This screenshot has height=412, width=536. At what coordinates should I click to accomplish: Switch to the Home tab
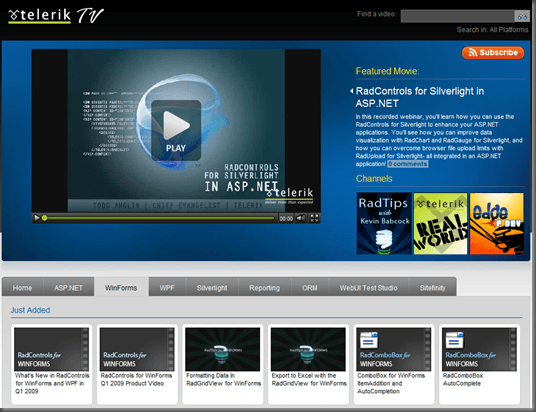click(x=23, y=288)
